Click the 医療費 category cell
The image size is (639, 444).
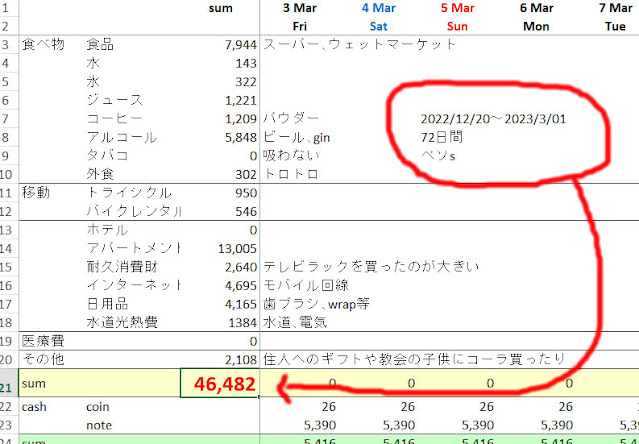point(43,341)
